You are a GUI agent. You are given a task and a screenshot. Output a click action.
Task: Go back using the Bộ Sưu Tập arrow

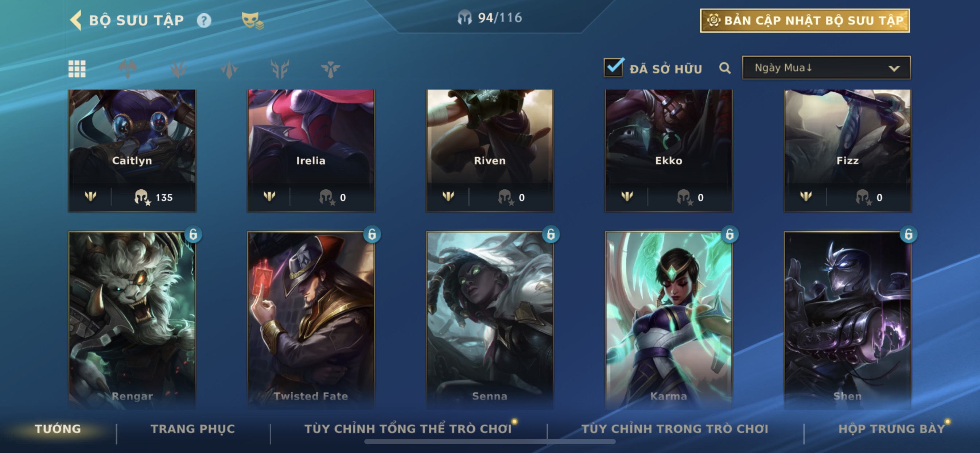tap(76, 20)
